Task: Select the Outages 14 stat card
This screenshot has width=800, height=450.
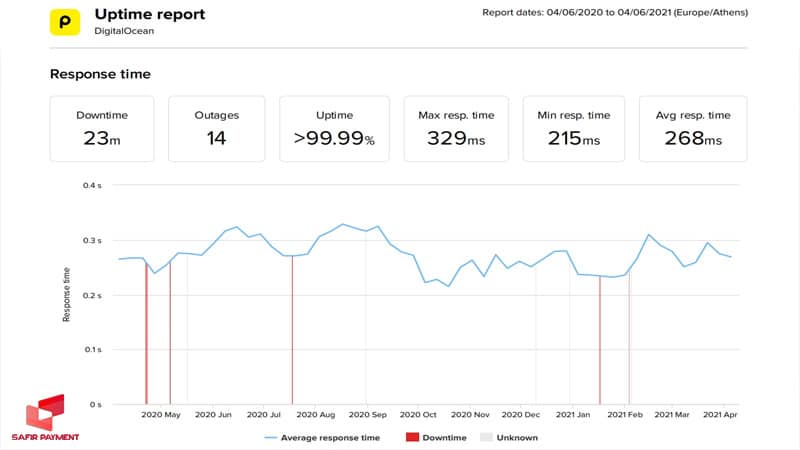Action: pyautogui.click(x=216, y=129)
